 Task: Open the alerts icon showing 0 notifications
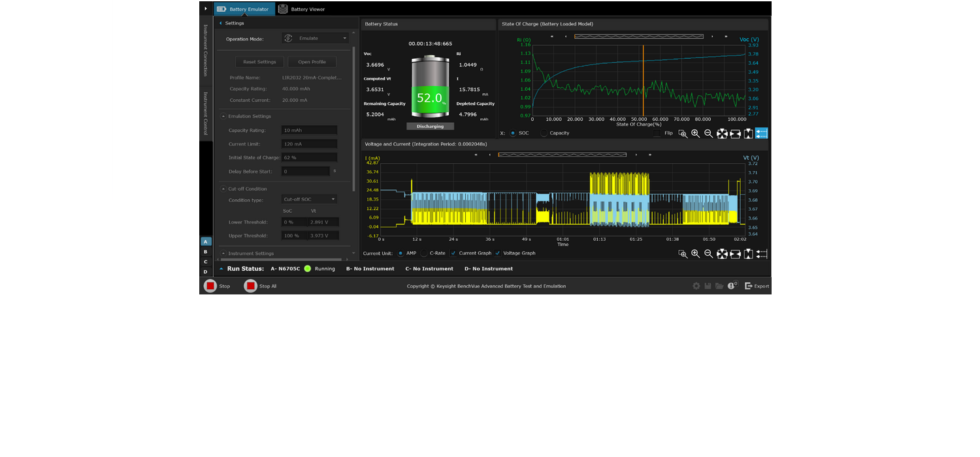tap(732, 286)
